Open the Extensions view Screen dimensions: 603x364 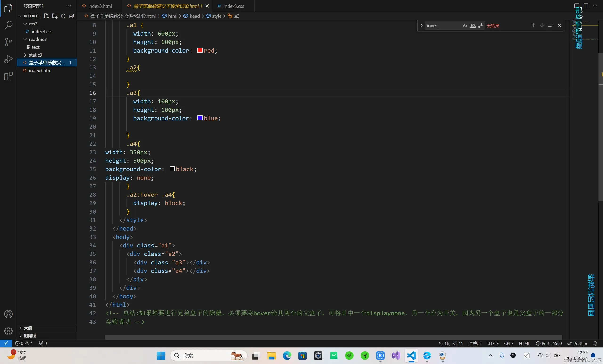pyautogui.click(x=8, y=76)
